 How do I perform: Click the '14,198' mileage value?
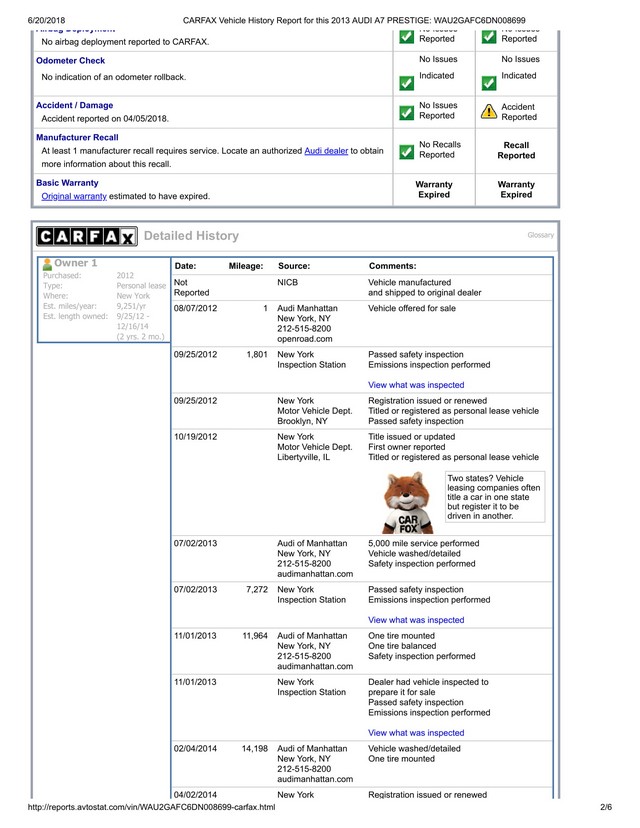(x=255, y=749)
